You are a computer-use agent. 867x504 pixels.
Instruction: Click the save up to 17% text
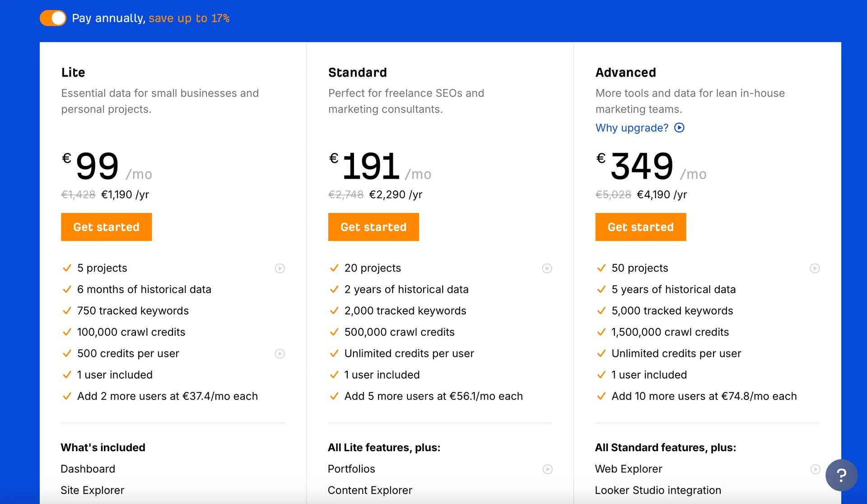click(189, 18)
